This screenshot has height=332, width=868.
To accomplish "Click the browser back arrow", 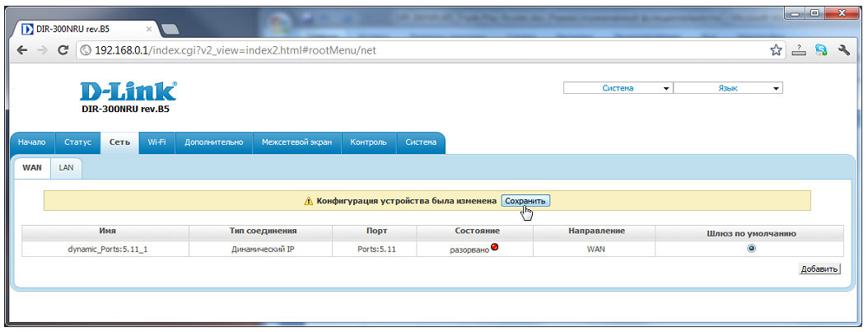I will pos(21,50).
